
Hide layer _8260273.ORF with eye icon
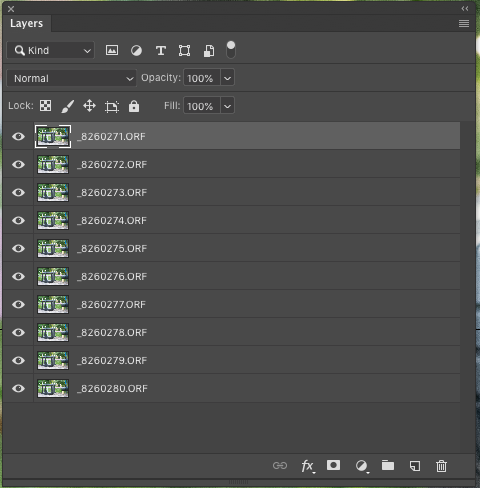tap(18, 192)
